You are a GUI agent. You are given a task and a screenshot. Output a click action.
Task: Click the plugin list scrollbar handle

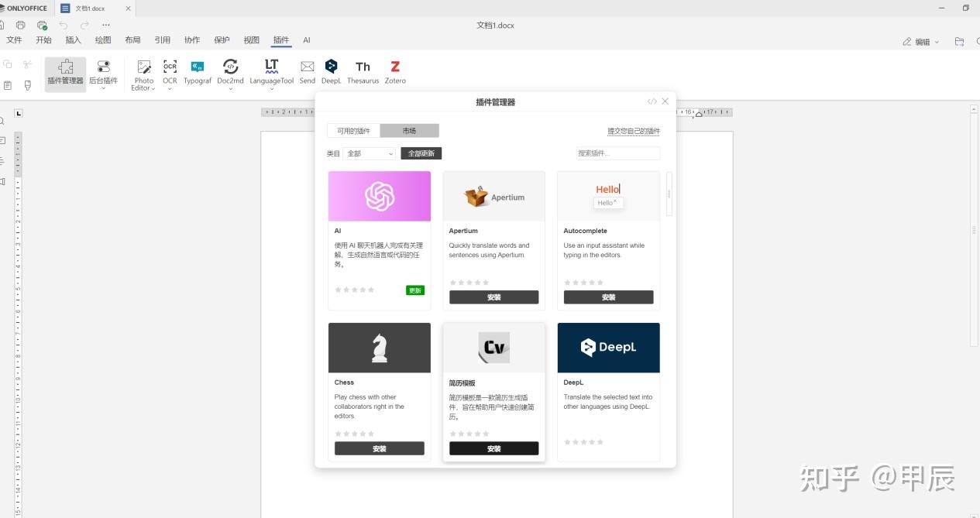[669, 193]
